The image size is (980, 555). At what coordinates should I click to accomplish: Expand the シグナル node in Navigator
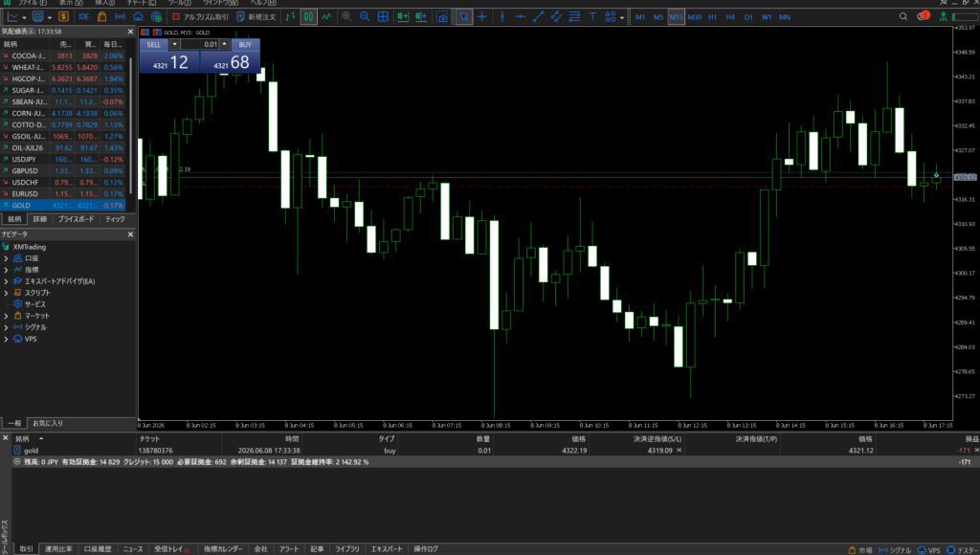coord(7,327)
